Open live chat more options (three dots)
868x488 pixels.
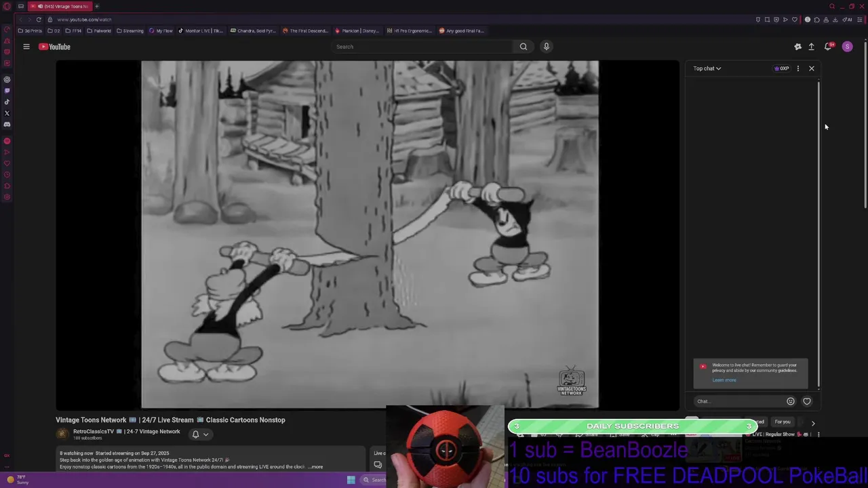point(798,68)
